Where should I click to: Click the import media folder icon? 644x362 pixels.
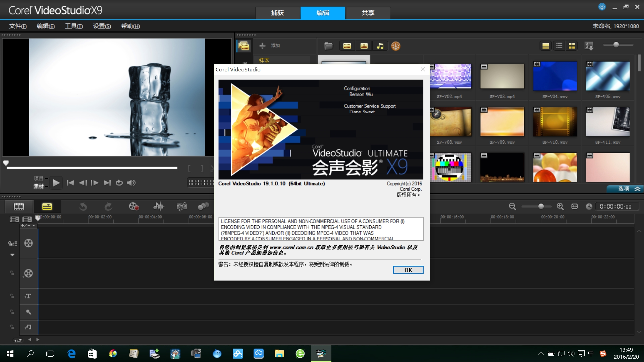(328, 46)
